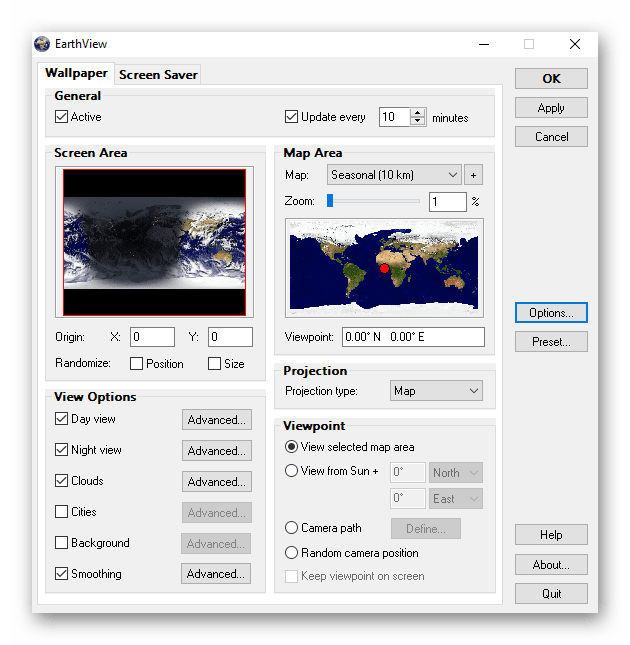Viewport: 630px width, 645px height.
Task: Uncheck the Night view option
Action: [x=61, y=450]
